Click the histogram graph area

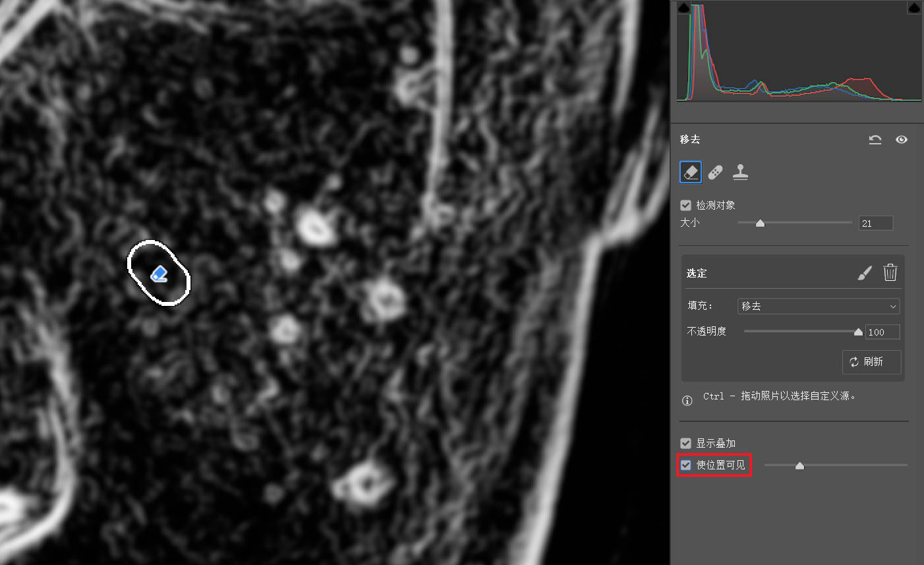799,51
